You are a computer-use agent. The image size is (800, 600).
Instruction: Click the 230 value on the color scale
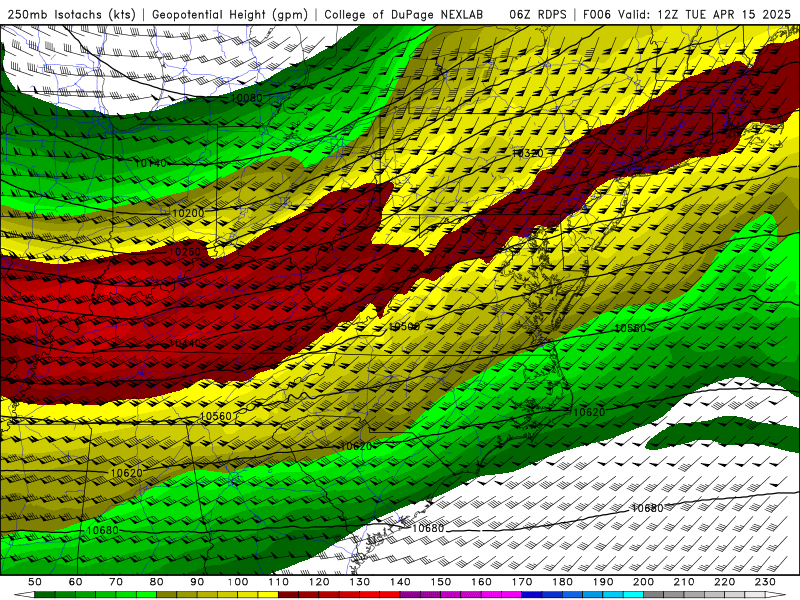click(x=765, y=582)
